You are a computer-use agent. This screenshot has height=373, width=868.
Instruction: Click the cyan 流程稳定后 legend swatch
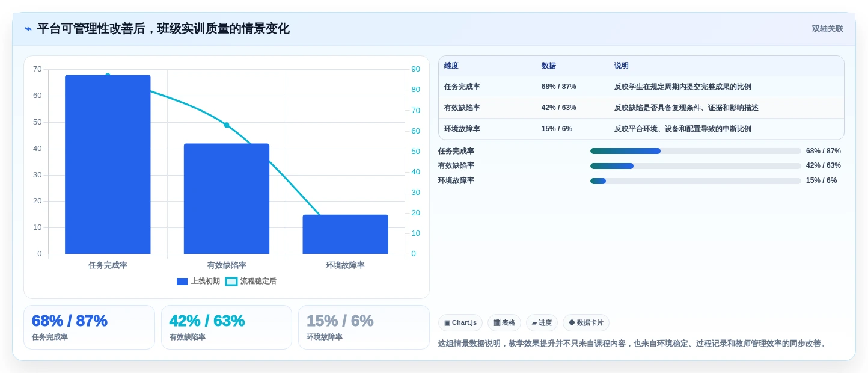point(231,282)
